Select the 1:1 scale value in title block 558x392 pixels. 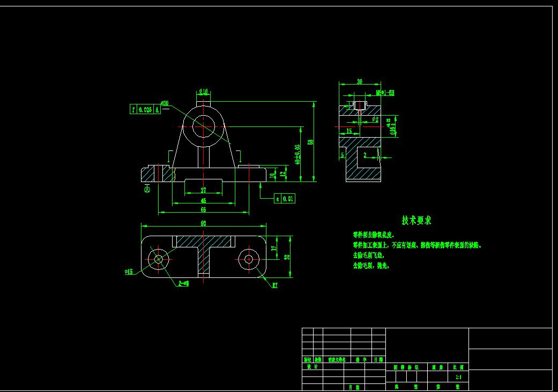pyautogui.click(x=458, y=377)
